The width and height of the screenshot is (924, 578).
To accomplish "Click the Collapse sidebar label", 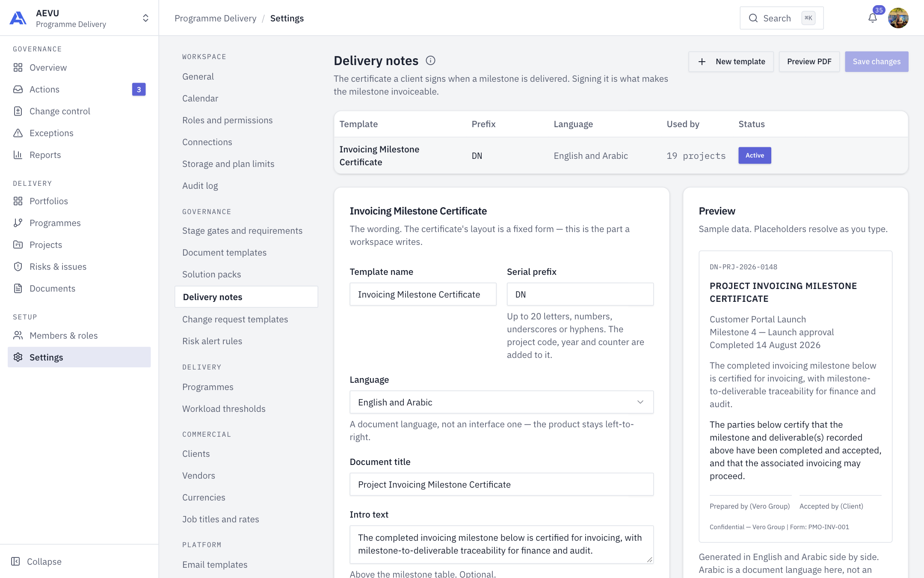I will point(44,562).
